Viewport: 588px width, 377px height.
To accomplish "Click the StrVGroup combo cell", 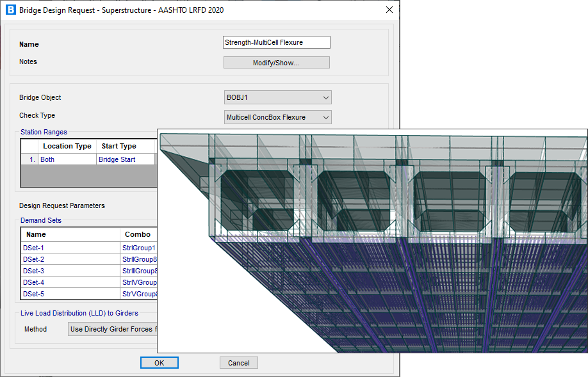I will (139, 294).
